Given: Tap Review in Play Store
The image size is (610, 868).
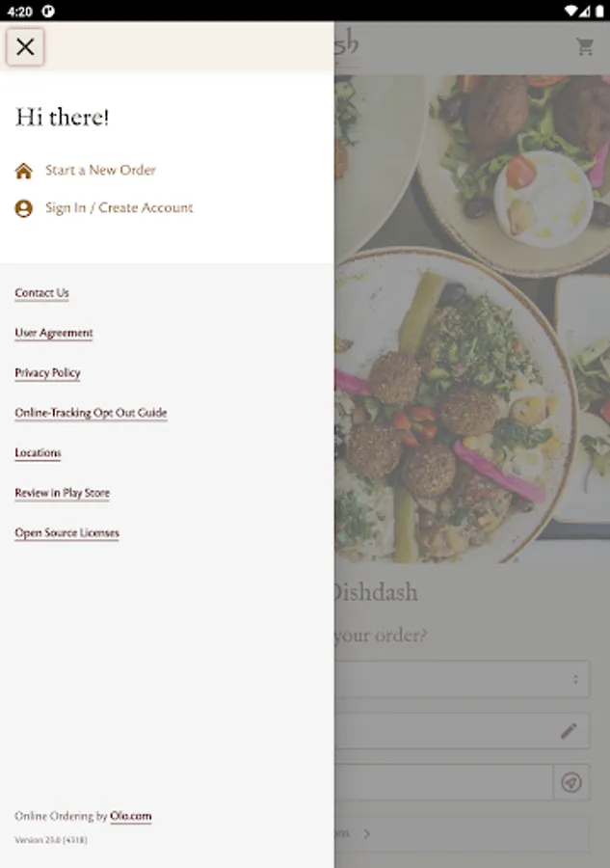Looking at the screenshot, I should [x=63, y=493].
